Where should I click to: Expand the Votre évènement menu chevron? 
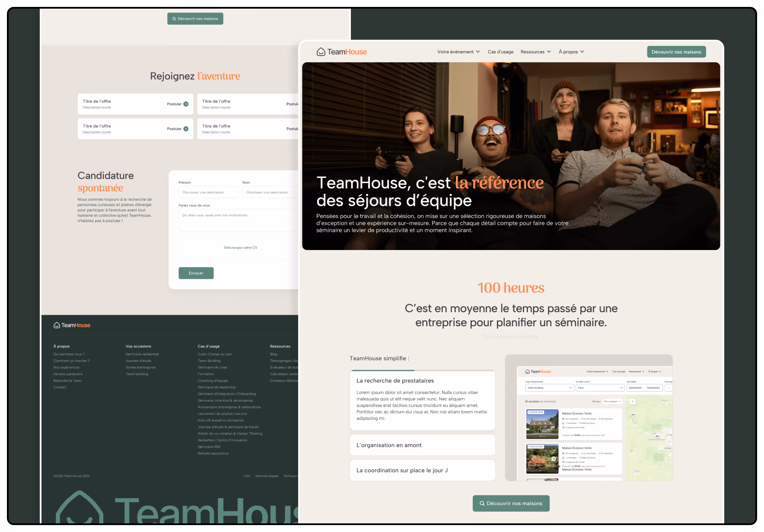pos(478,52)
